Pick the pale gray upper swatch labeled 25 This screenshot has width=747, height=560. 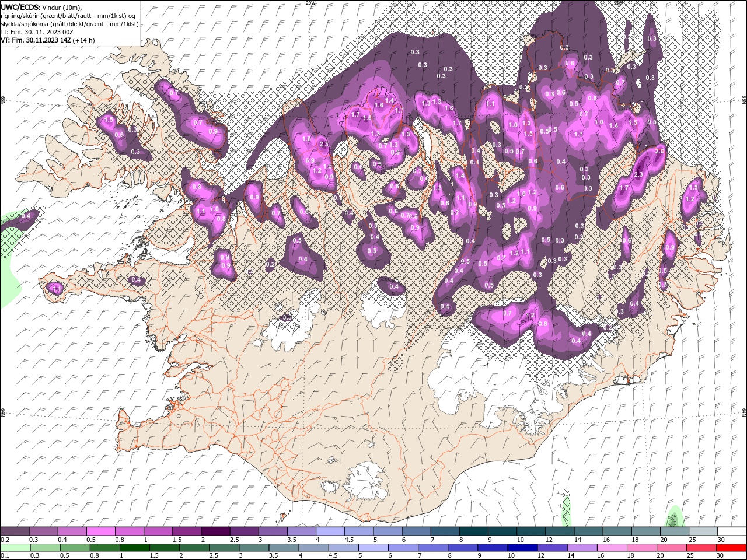coord(703,531)
